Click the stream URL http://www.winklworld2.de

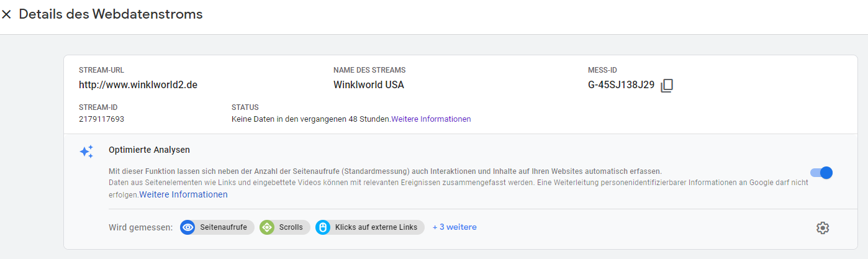click(138, 85)
